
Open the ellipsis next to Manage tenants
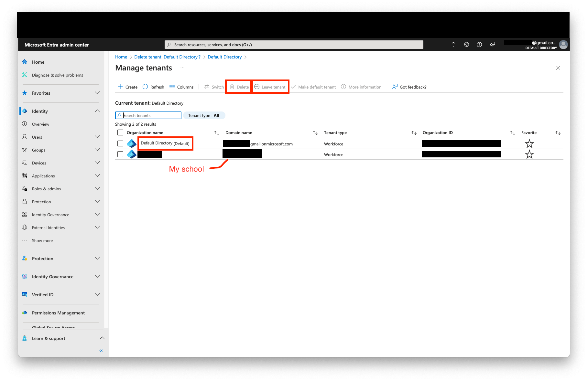(182, 68)
